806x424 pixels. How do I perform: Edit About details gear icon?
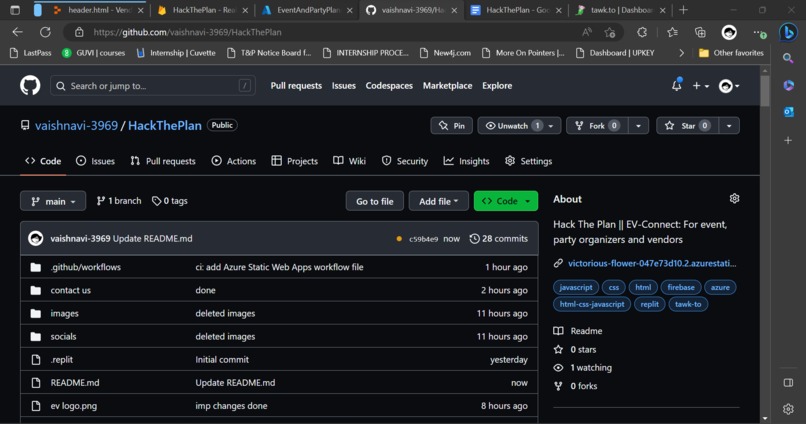tap(734, 198)
